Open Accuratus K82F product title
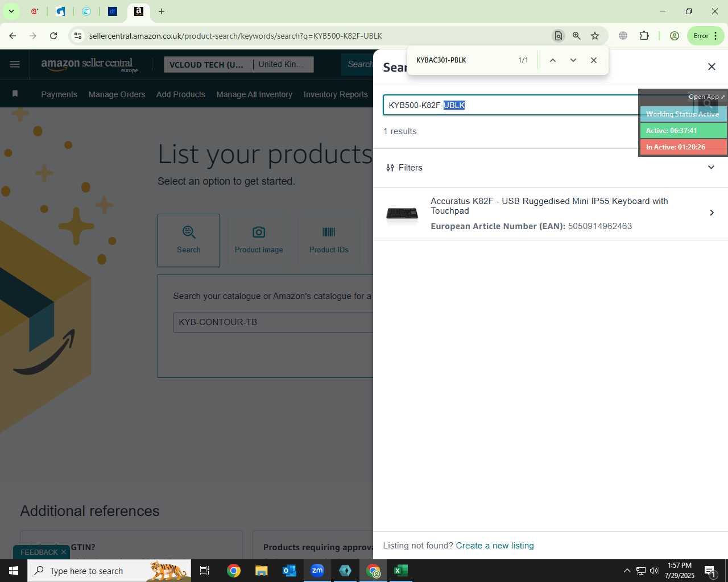 coord(549,206)
